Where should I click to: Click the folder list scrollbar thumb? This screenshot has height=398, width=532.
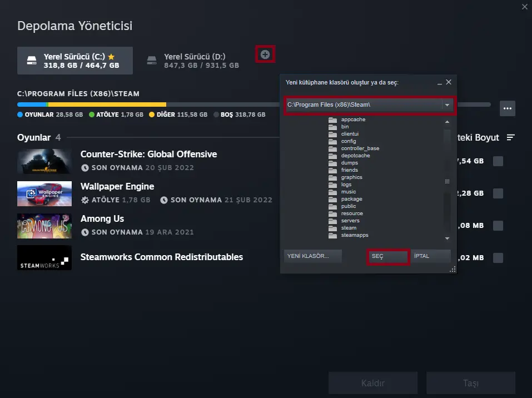click(447, 182)
